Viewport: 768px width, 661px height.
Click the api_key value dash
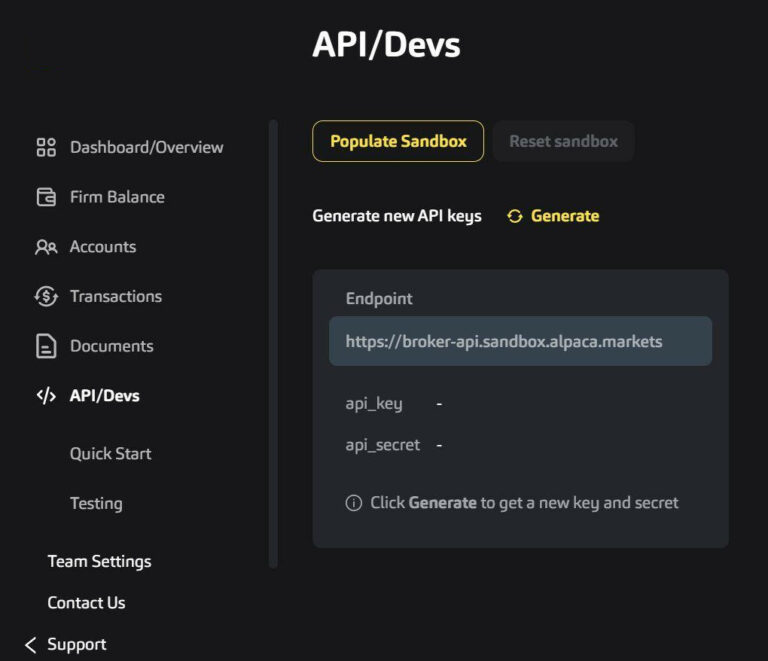(x=439, y=404)
